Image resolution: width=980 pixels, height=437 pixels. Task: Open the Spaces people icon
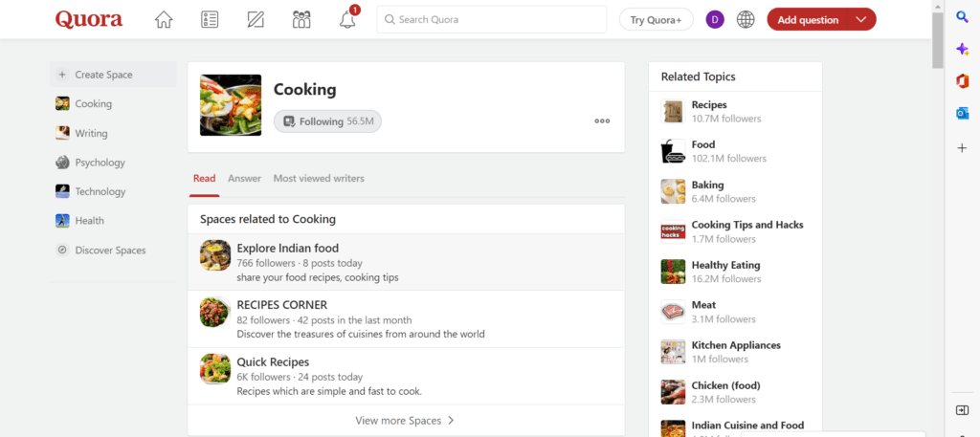301,19
